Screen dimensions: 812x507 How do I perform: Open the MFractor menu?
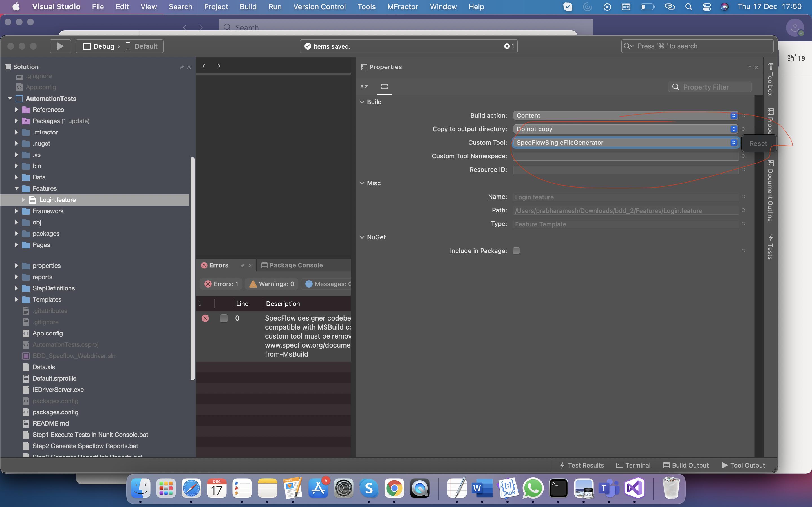402,6
